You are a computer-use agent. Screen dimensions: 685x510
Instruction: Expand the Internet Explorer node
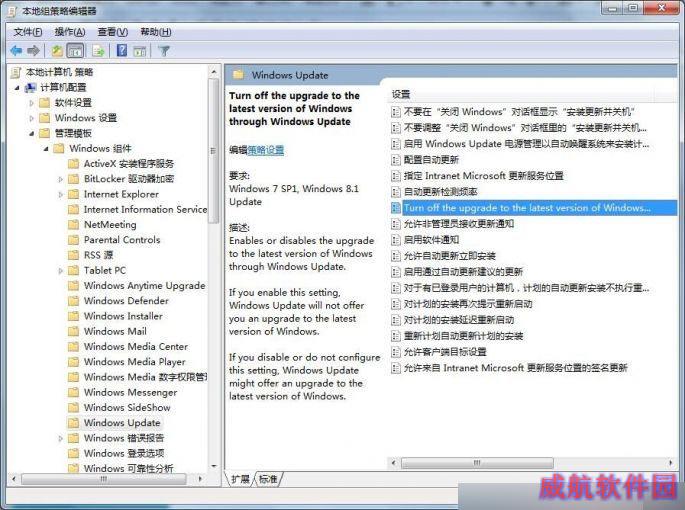[x=61, y=194]
